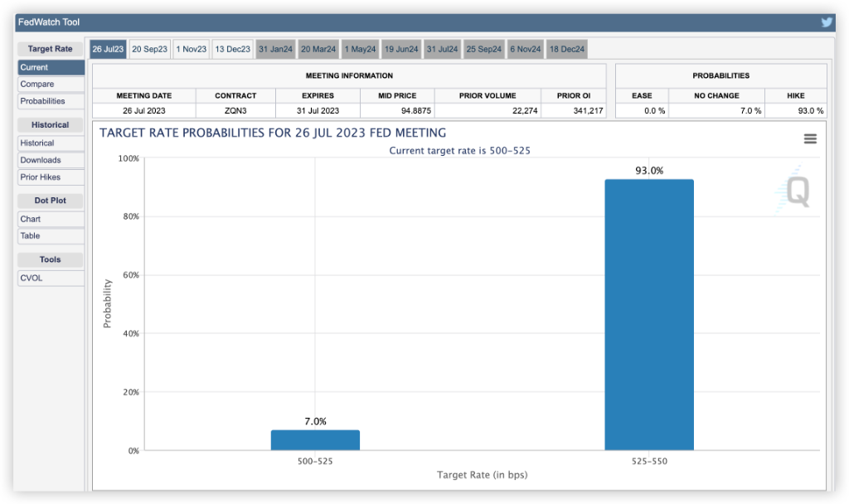849x504 pixels.
Task: Click the Hike 93.0 % cell
Action: [x=795, y=111]
